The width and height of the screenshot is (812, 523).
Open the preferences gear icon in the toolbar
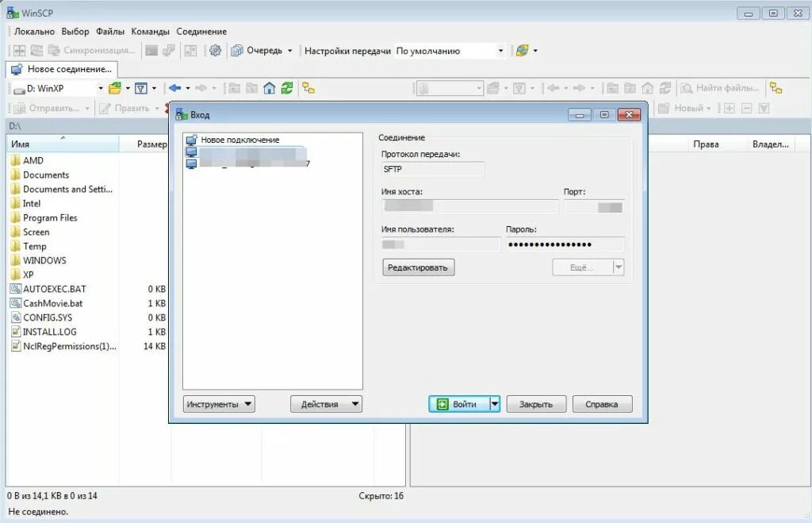point(215,50)
